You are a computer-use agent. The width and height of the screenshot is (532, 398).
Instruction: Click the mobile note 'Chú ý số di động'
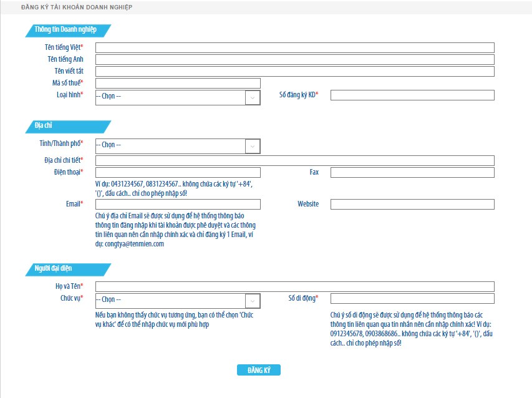(411, 329)
